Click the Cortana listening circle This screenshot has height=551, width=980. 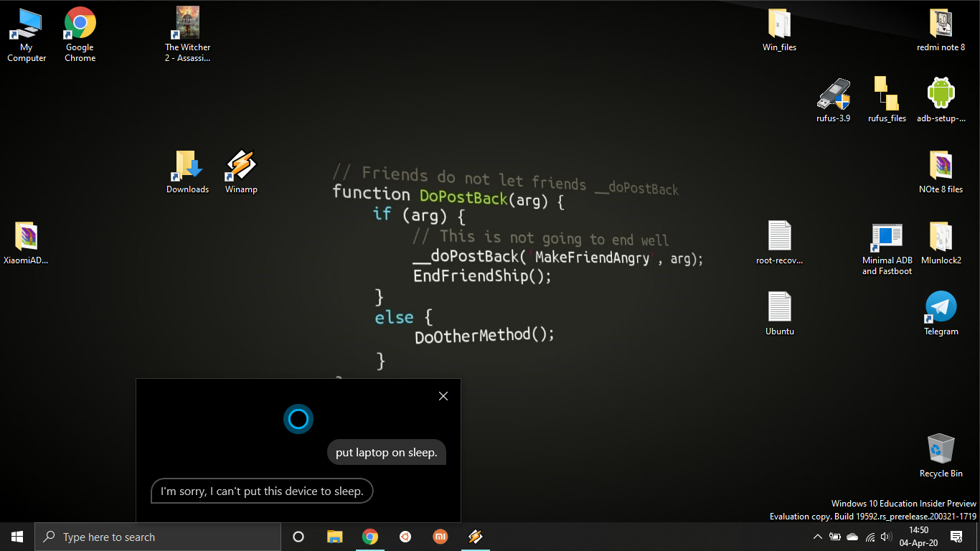(298, 419)
